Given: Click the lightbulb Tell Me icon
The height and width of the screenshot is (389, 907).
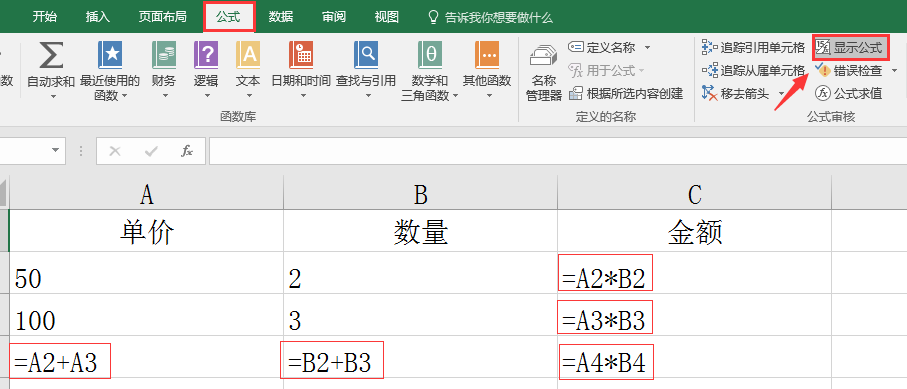Looking at the screenshot, I should (433, 17).
